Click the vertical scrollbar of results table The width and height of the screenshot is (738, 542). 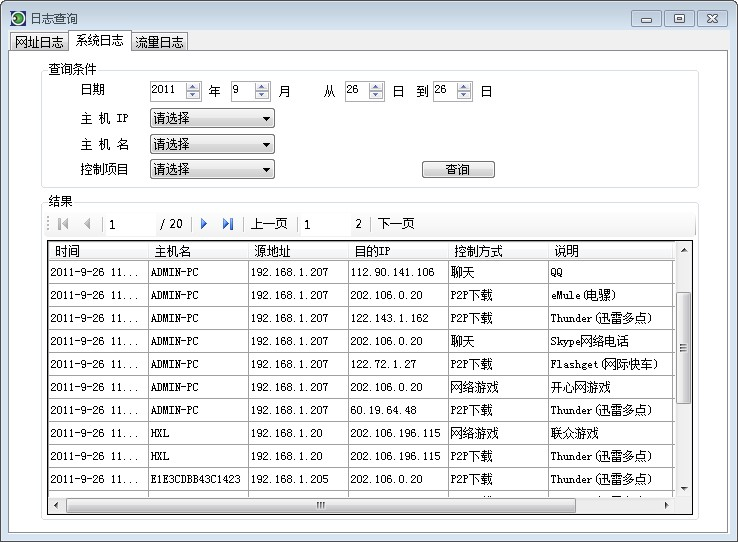pyautogui.click(x=684, y=347)
